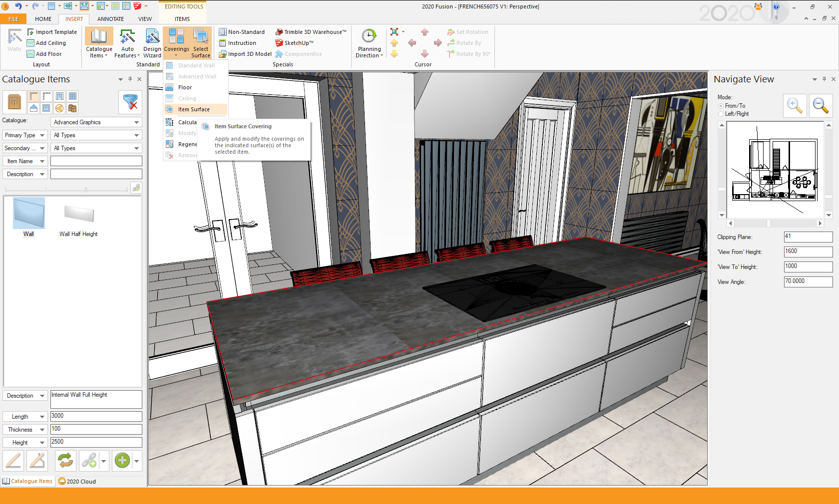
Task: Click the zoom in magnifier in Navigate View
Action: point(795,106)
